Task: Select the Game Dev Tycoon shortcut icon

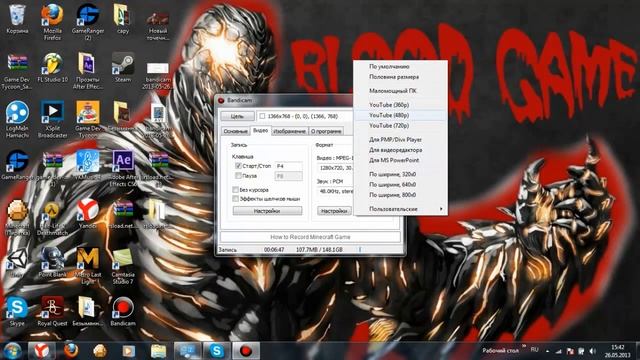Action: pos(88,119)
